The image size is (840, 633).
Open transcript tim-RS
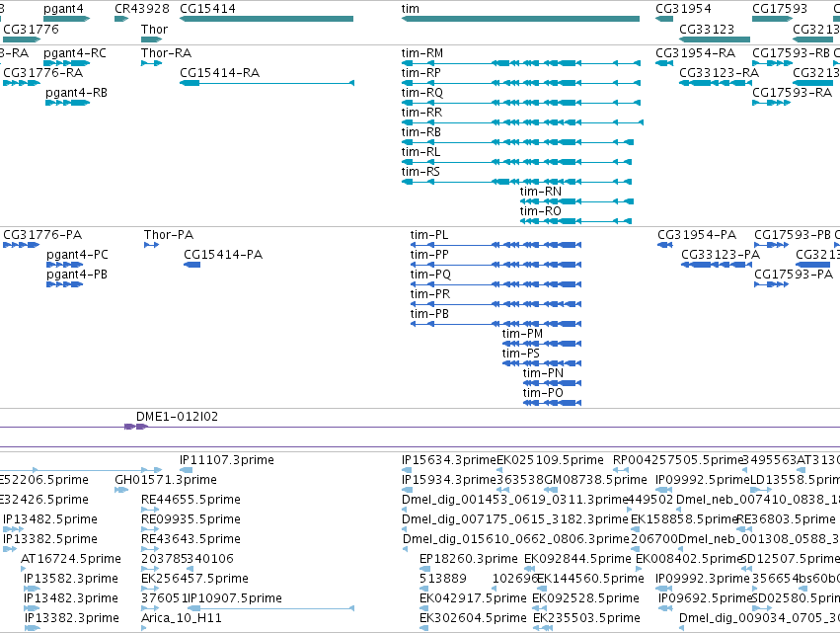pos(516,182)
